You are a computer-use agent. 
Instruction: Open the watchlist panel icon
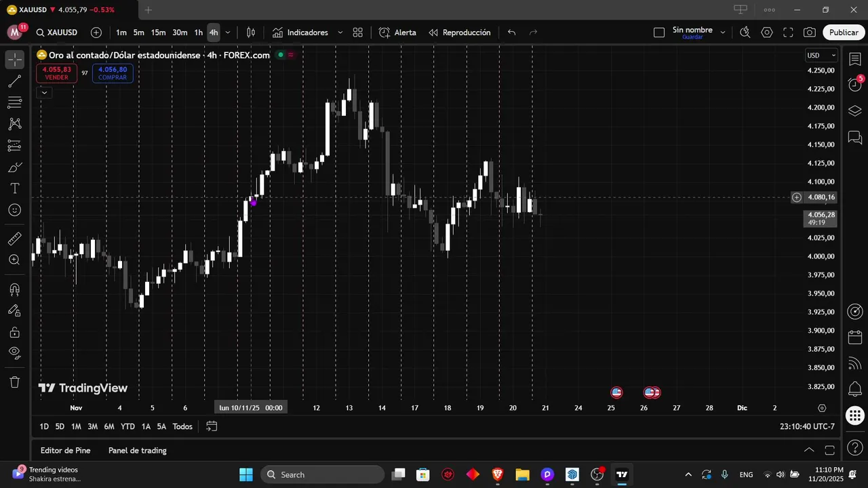coord(855,59)
